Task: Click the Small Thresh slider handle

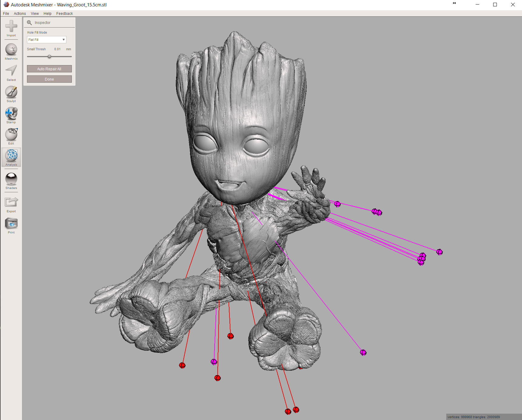Action: [x=49, y=57]
